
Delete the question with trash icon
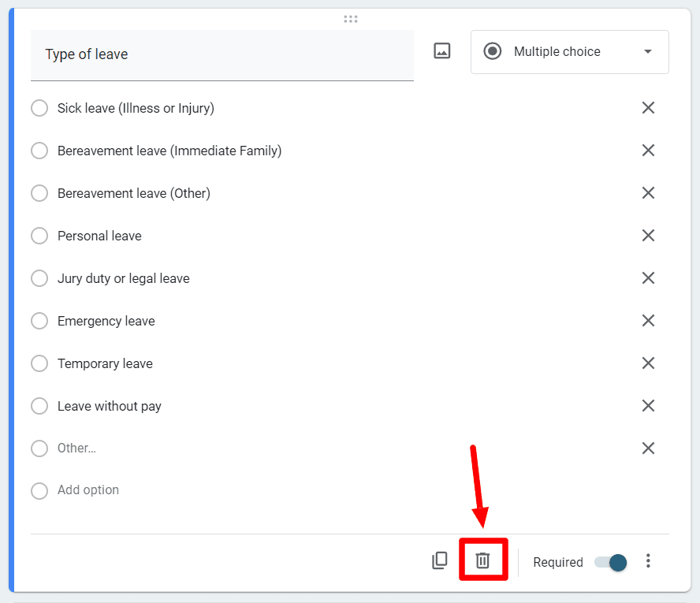[482, 560]
